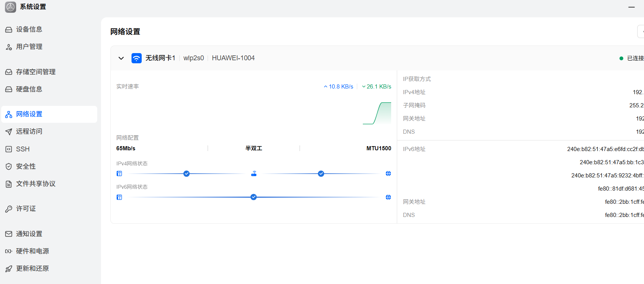Click the HUAWEI-1004 network name
644x284 pixels.
pyautogui.click(x=233, y=58)
